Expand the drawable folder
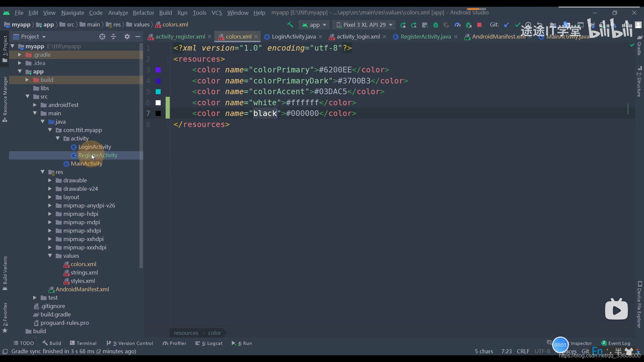The height and width of the screenshot is (362, 644). [50, 180]
